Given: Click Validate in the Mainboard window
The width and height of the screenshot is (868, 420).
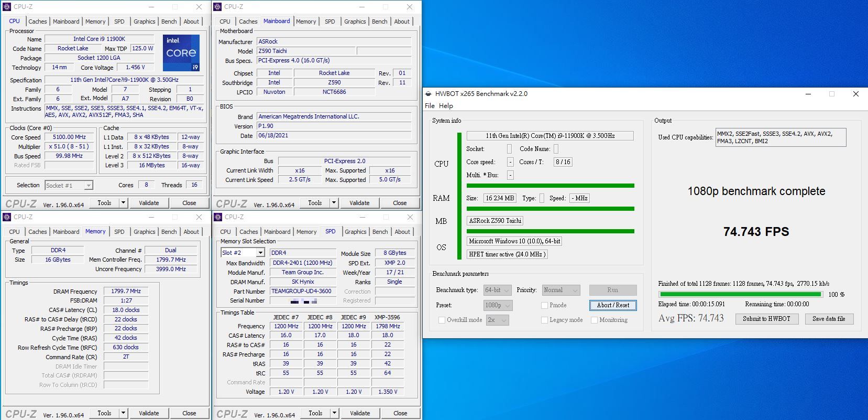Looking at the screenshot, I should click(x=359, y=203).
